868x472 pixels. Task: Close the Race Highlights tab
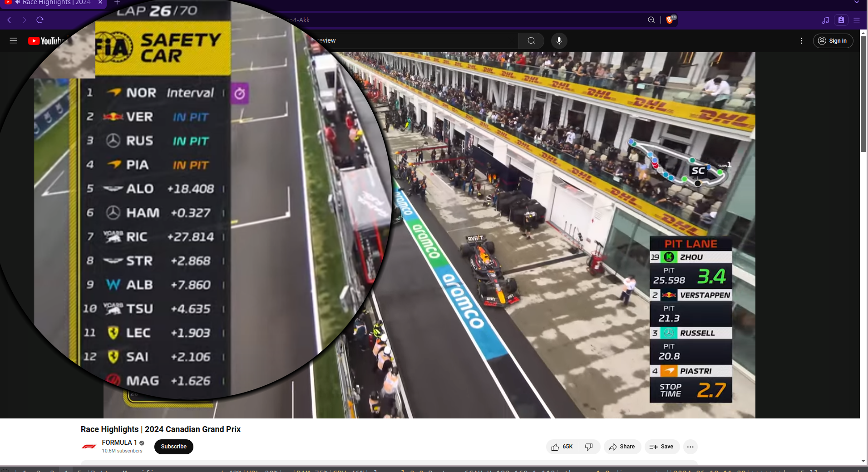tap(100, 2)
